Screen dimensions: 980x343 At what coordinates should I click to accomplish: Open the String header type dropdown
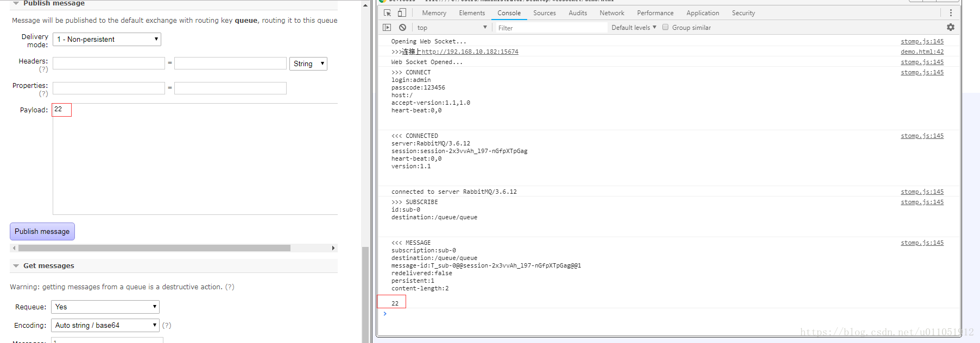pos(308,63)
